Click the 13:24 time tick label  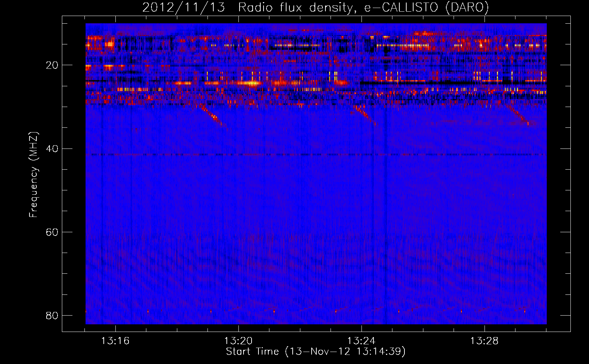pos(361,341)
